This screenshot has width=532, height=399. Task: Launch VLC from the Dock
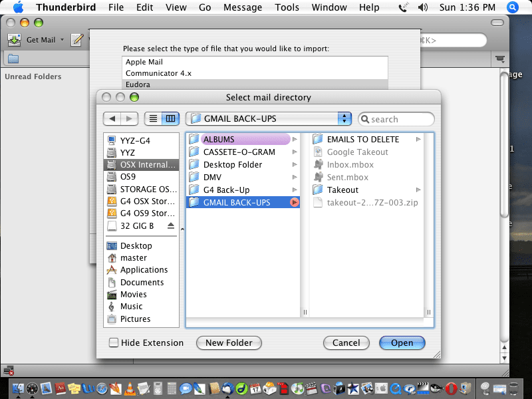(x=129, y=388)
